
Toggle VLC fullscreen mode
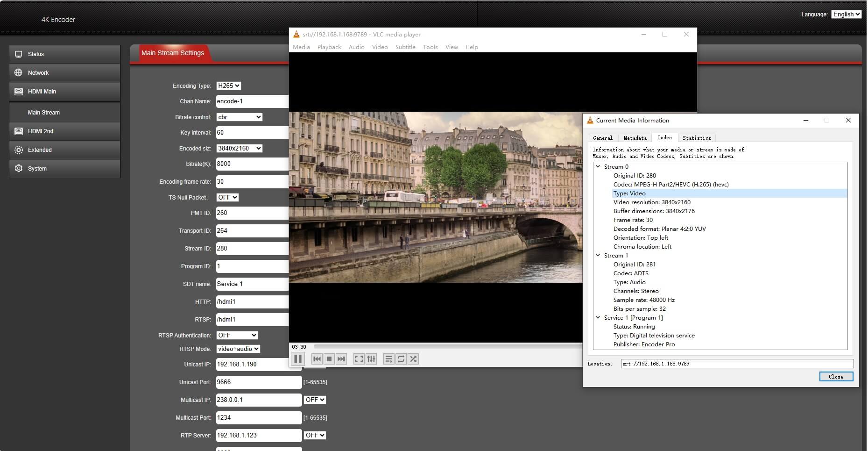point(359,359)
